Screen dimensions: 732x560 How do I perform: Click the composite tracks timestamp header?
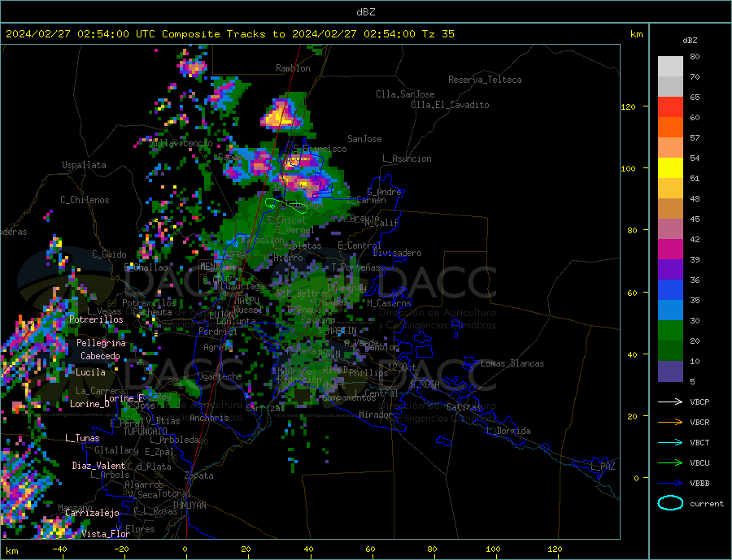(x=229, y=34)
